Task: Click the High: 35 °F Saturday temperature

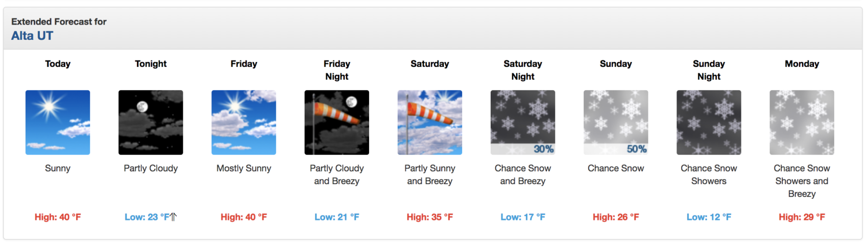Action: [430, 217]
